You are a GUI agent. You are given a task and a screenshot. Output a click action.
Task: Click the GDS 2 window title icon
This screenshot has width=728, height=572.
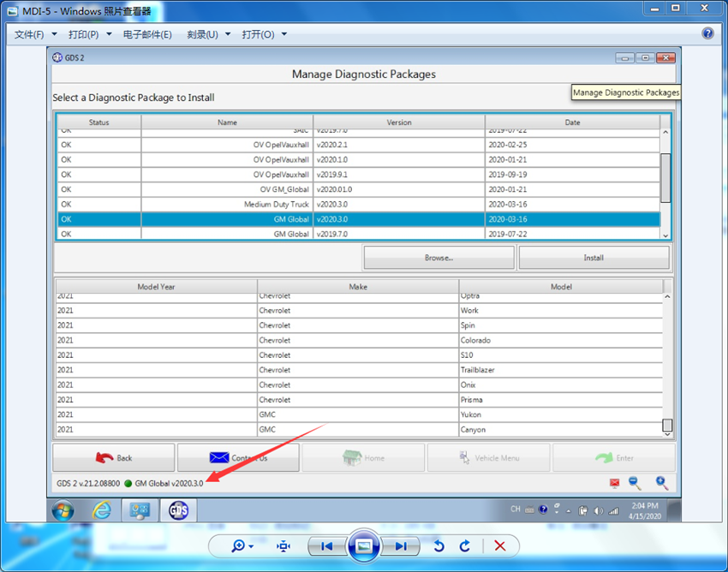57,57
